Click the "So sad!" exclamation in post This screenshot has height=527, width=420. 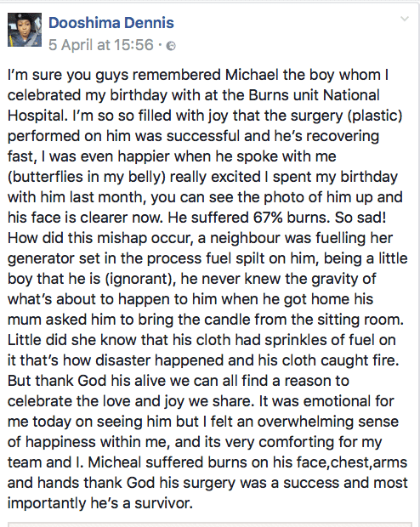(360, 218)
